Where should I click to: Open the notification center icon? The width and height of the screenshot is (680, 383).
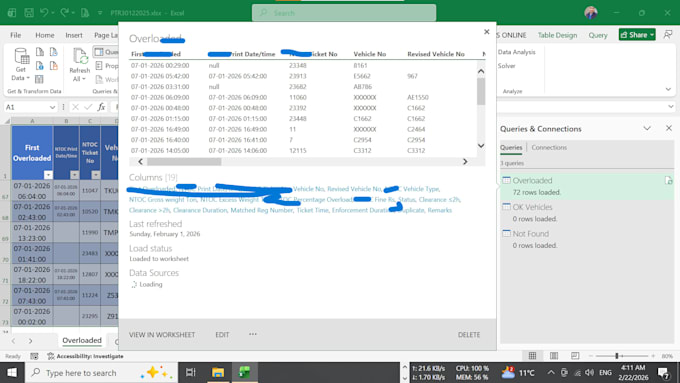click(x=664, y=373)
